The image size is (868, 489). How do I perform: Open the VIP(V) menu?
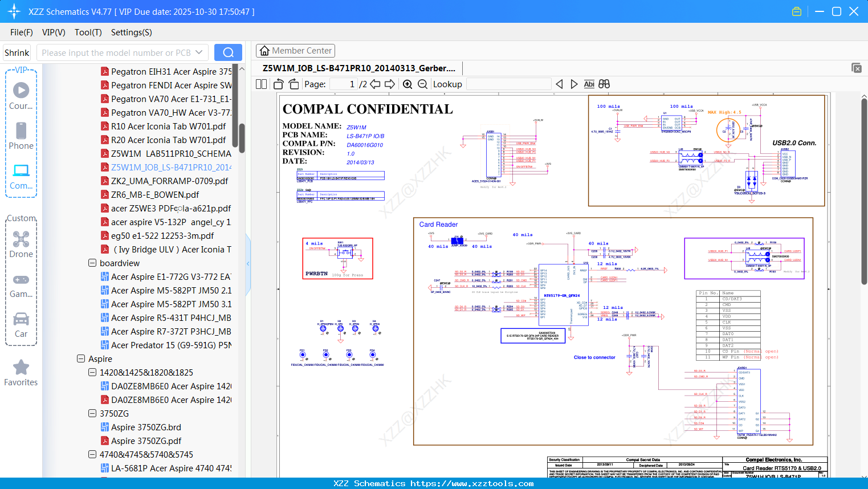[54, 32]
